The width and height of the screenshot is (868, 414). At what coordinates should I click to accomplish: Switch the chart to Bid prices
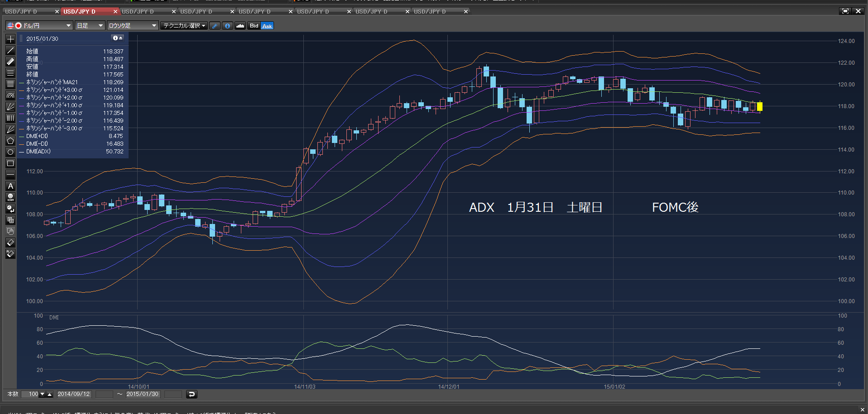pyautogui.click(x=254, y=26)
